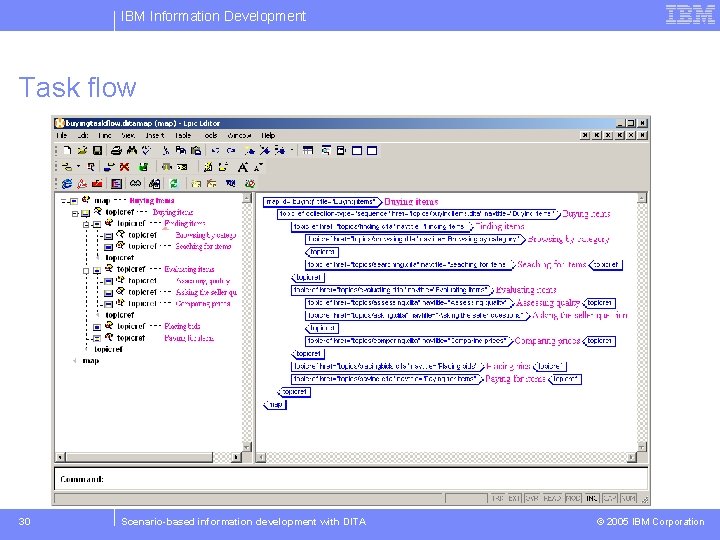The width and height of the screenshot is (720, 540).
Task: Click the large A increase font icon
Action: point(243,167)
